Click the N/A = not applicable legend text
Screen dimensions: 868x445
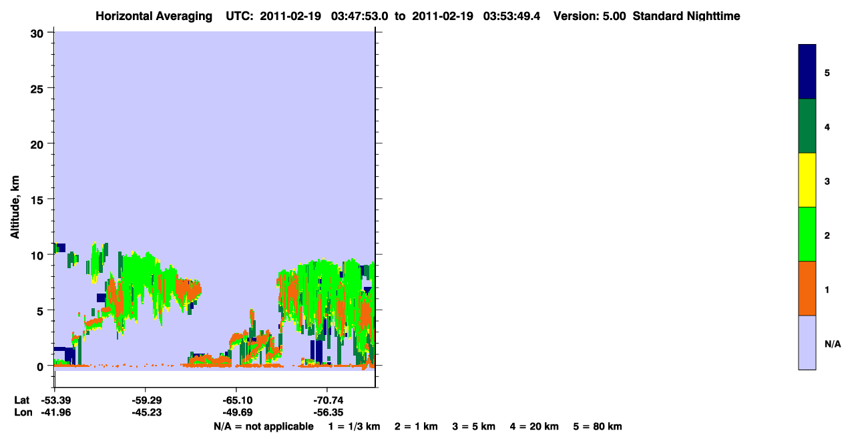coord(263,426)
